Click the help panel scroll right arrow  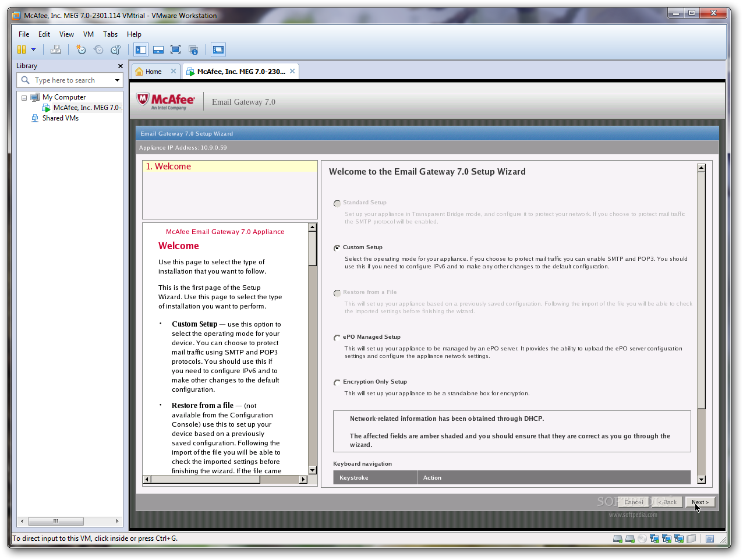tap(303, 480)
